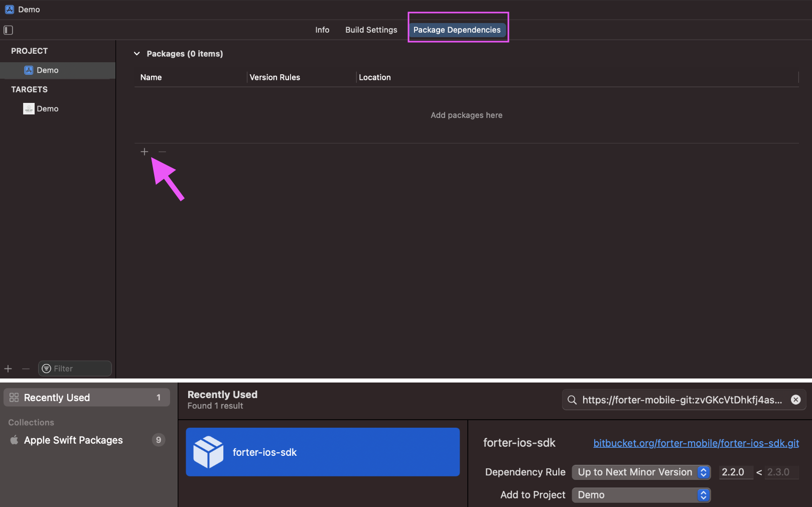Click the Version Rules column header
Screen dimensions: 812x507
(275, 77)
